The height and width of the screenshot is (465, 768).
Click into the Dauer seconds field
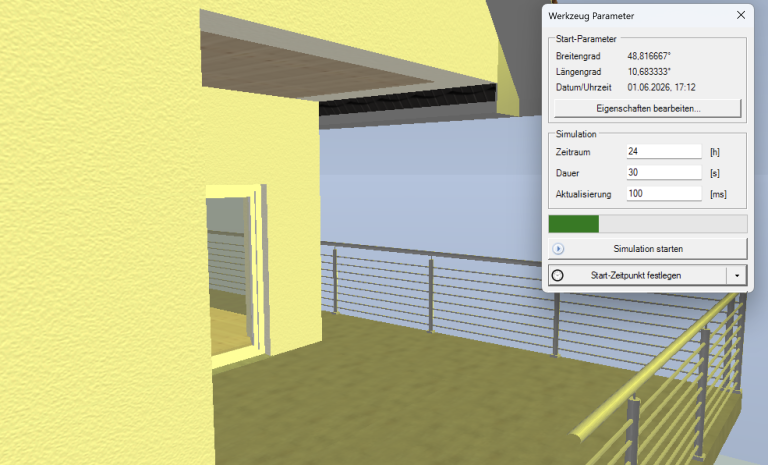pyautogui.click(x=663, y=172)
